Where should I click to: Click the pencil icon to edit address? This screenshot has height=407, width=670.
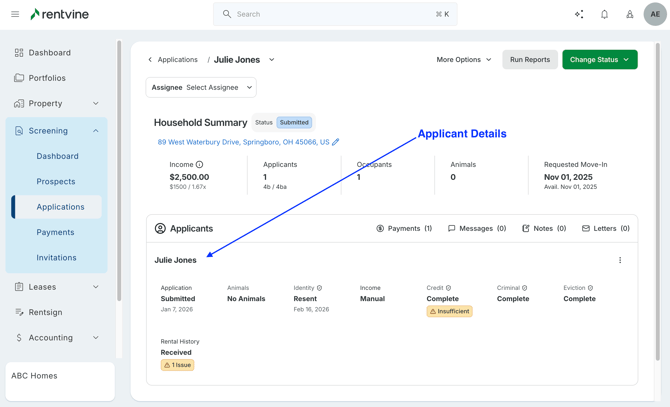pos(336,142)
